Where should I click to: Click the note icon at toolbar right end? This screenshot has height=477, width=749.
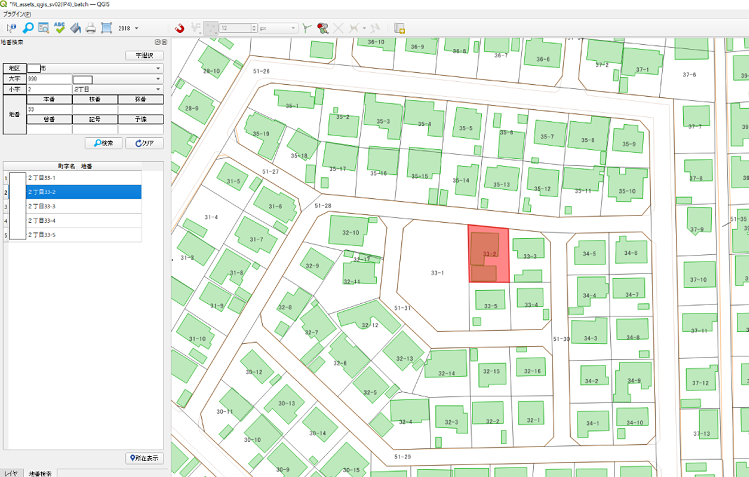pos(399,28)
